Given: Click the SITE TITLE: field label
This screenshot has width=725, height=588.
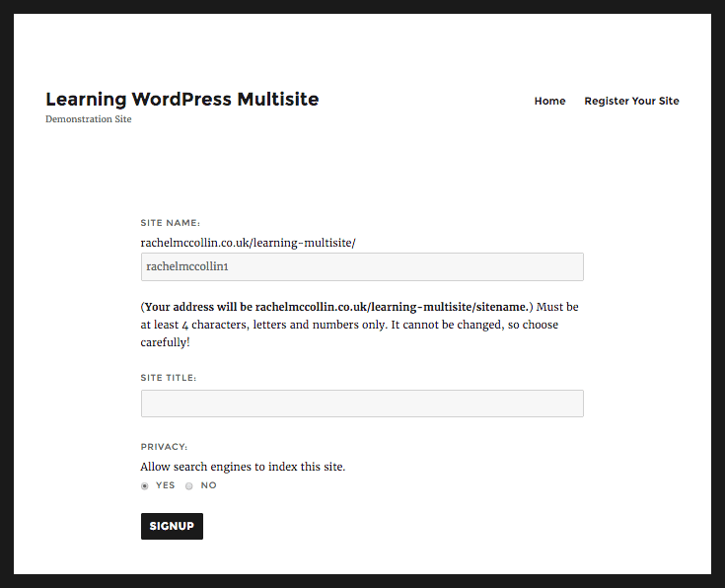Looking at the screenshot, I should pyautogui.click(x=169, y=378).
